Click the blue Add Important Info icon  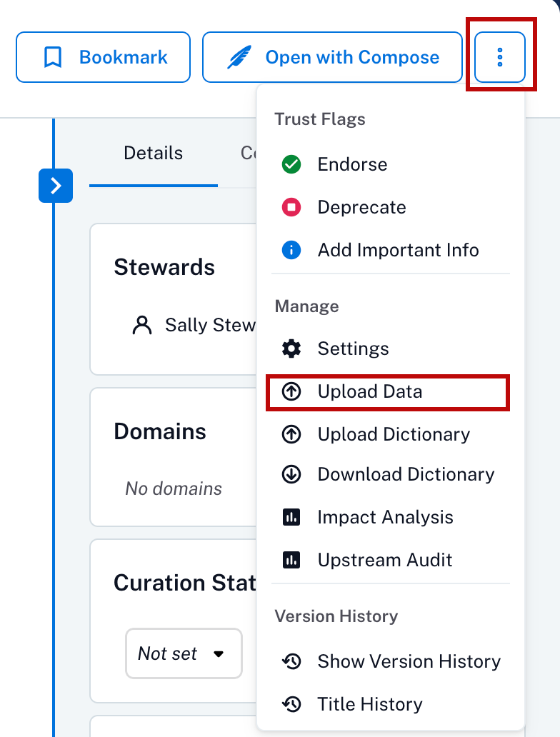291,250
